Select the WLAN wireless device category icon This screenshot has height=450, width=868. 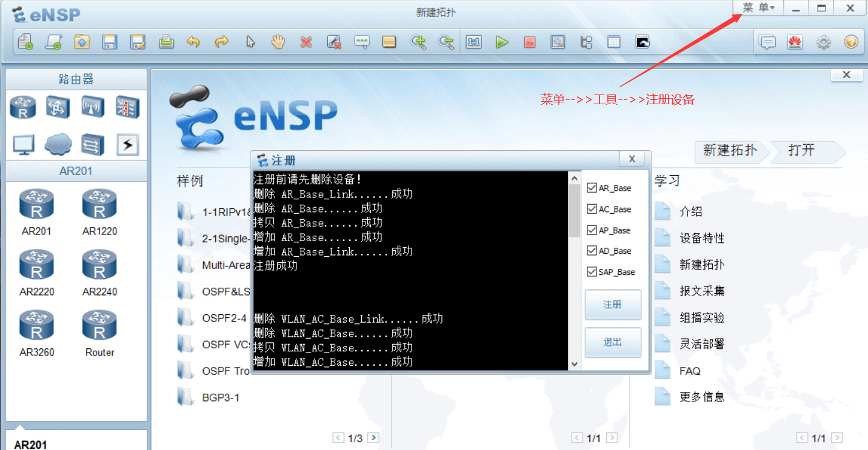93,108
